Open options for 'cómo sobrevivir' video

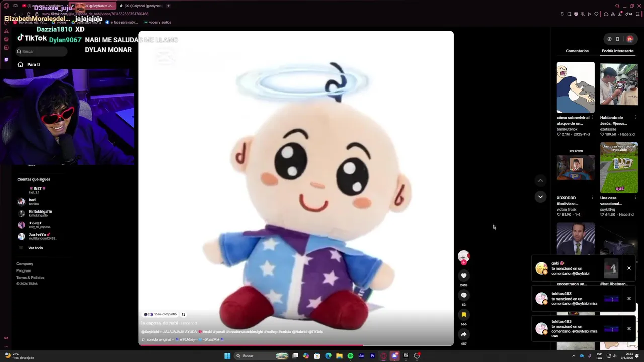click(593, 117)
